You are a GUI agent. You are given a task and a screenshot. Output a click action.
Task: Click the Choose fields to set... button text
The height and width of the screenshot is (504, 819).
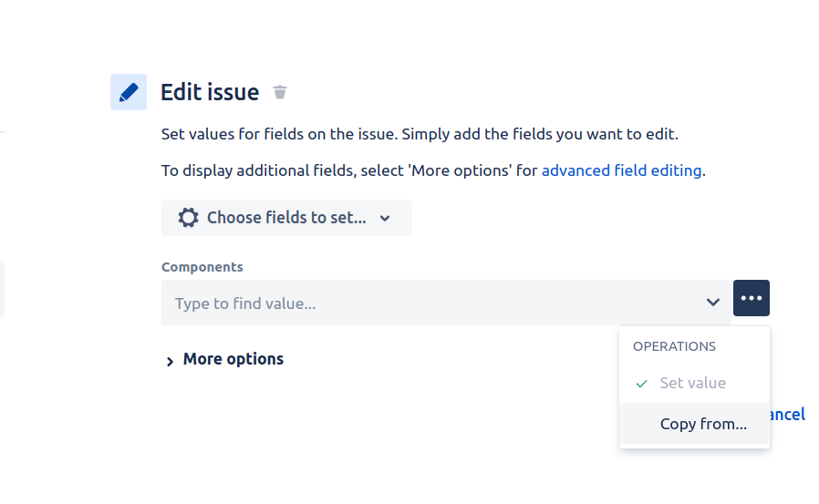286,218
